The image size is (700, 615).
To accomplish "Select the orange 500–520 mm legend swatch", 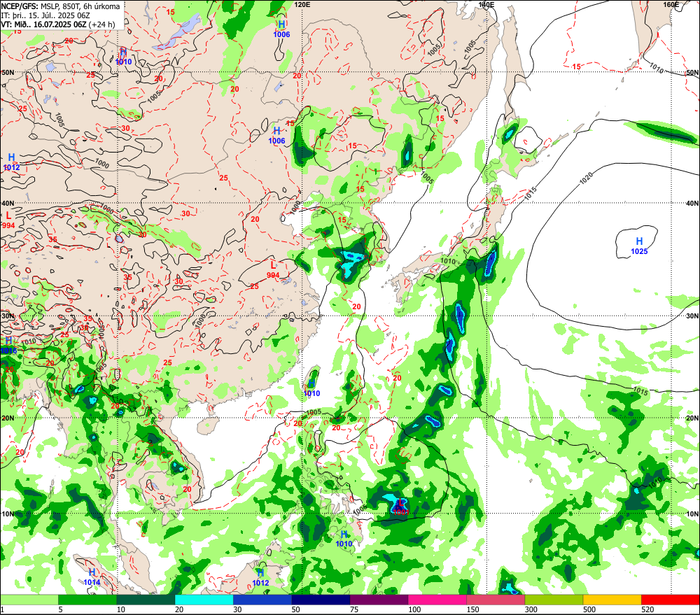I will (x=612, y=600).
